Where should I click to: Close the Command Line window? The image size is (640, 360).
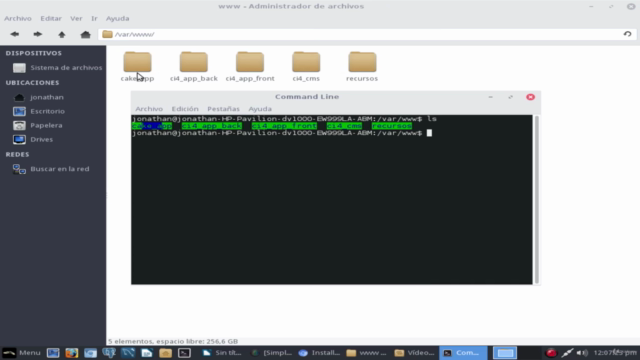pos(530,97)
